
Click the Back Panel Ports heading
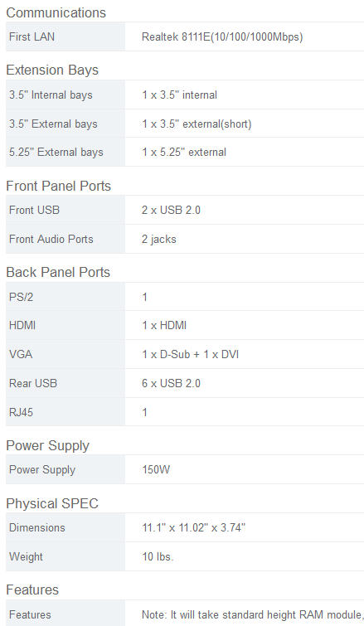click(58, 272)
